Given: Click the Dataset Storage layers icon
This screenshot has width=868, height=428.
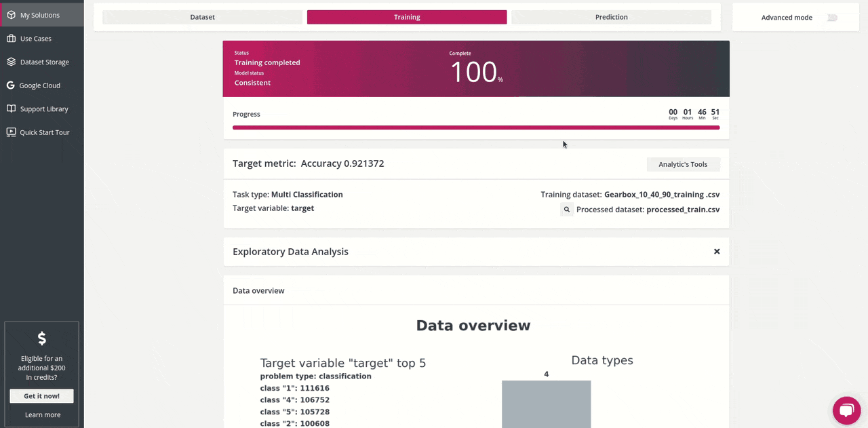Looking at the screenshot, I should click(12, 62).
